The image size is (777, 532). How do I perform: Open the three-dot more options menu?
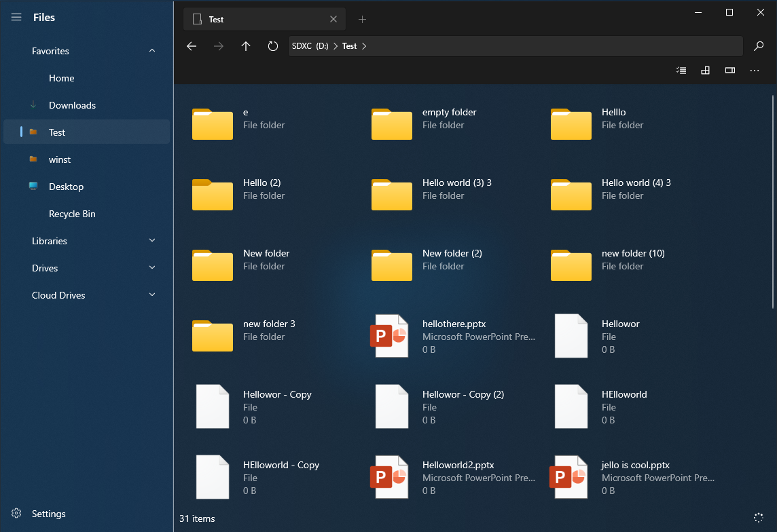click(x=754, y=70)
